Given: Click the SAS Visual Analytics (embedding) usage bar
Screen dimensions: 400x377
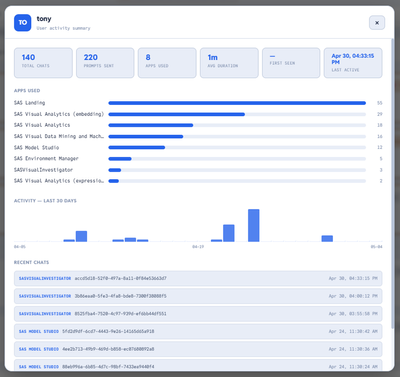Looking at the screenshot, I should [237, 114].
